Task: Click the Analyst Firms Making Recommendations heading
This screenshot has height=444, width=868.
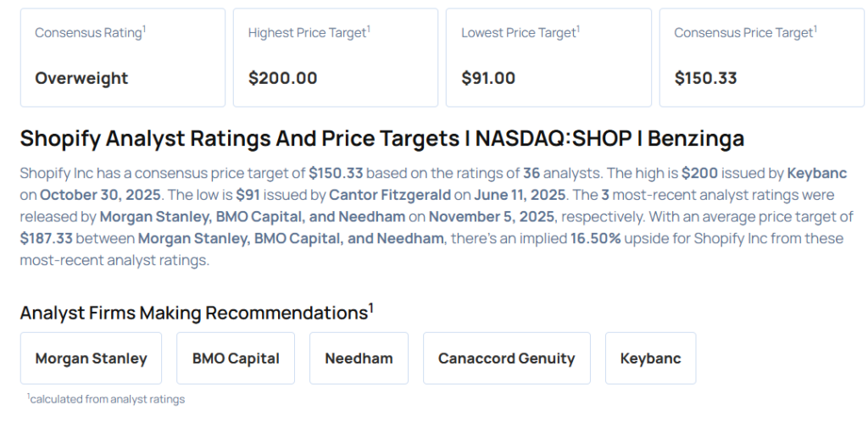Action: tap(197, 313)
